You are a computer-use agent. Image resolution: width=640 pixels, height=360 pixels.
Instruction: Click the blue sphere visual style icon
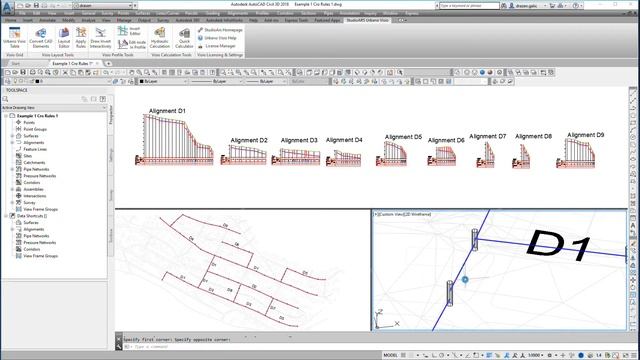coord(482,73)
